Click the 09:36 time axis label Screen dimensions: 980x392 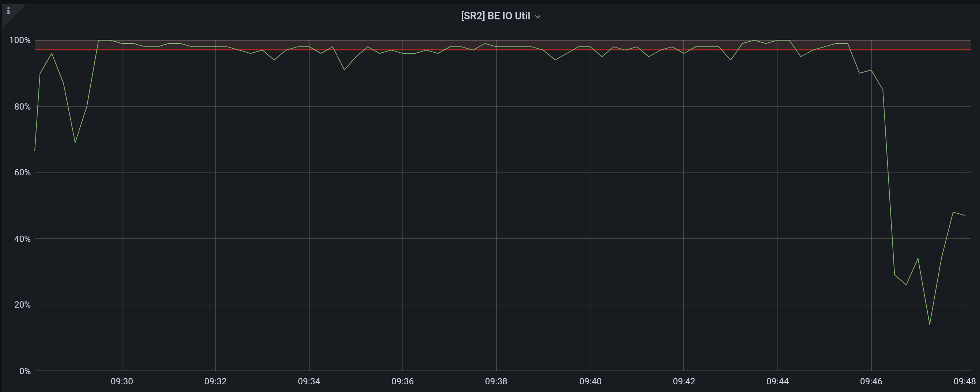pyautogui.click(x=402, y=381)
